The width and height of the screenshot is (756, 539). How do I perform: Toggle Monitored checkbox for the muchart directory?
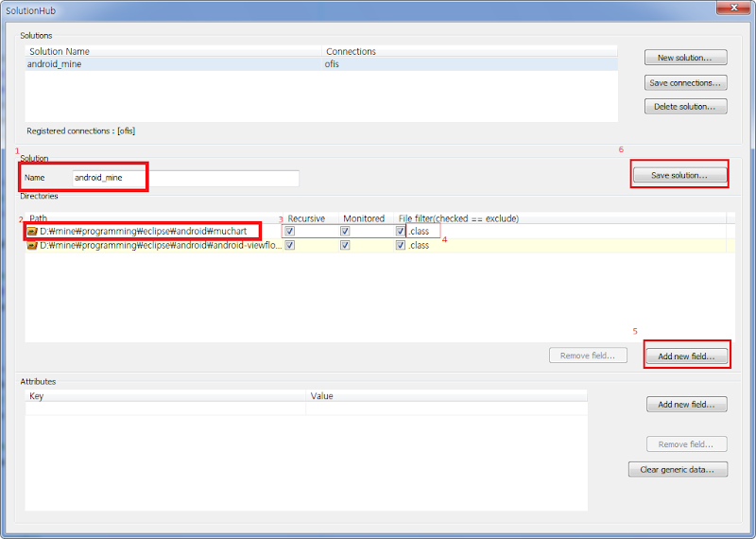point(345,231)
